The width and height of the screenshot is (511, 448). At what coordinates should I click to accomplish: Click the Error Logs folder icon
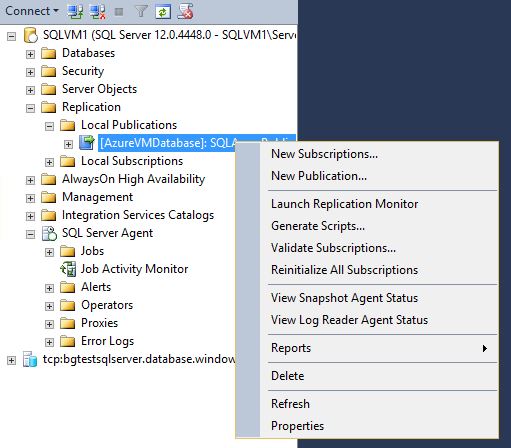[68, 341]
